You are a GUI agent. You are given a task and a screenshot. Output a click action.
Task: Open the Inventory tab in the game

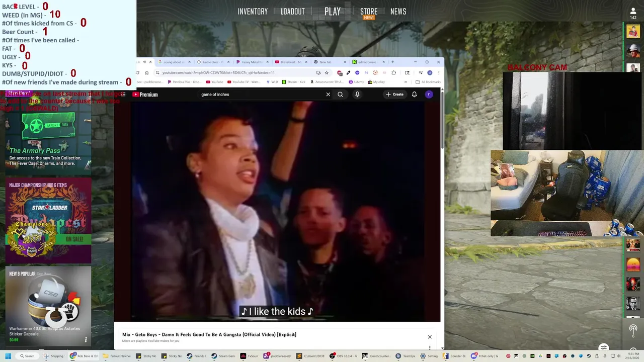tap(253, 11)
